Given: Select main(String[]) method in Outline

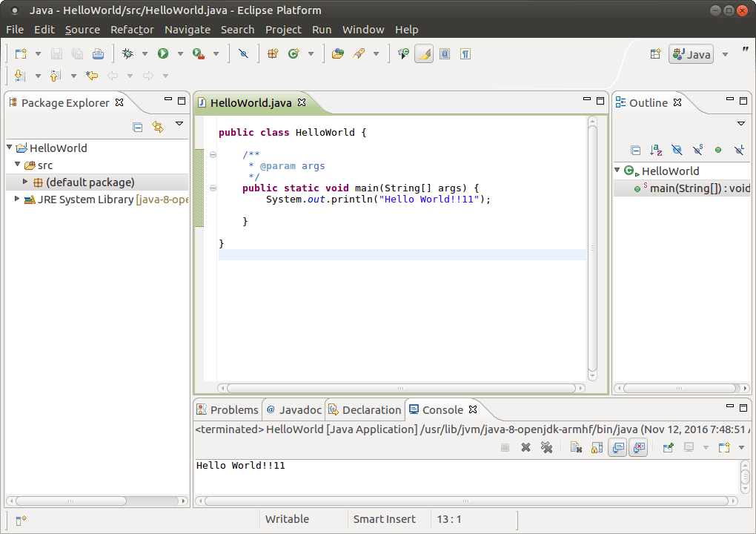Looking at the screenshot, I should pyautogui.click(x=693, y=188).
